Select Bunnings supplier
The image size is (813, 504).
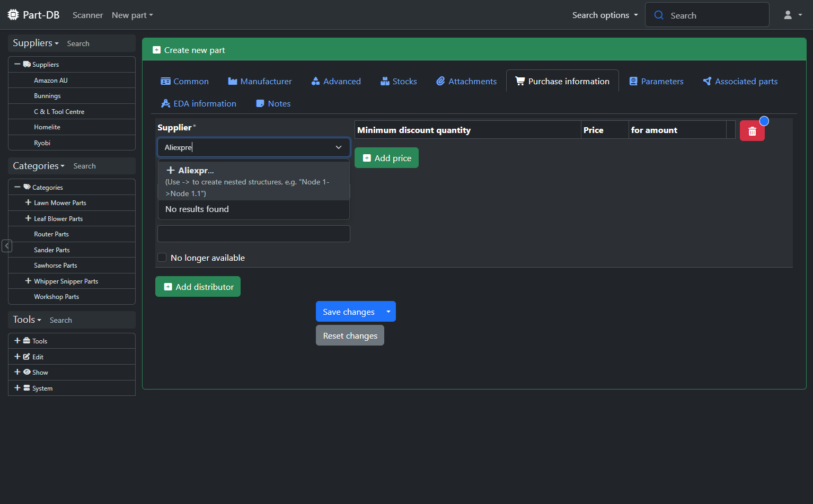point(72,96)
